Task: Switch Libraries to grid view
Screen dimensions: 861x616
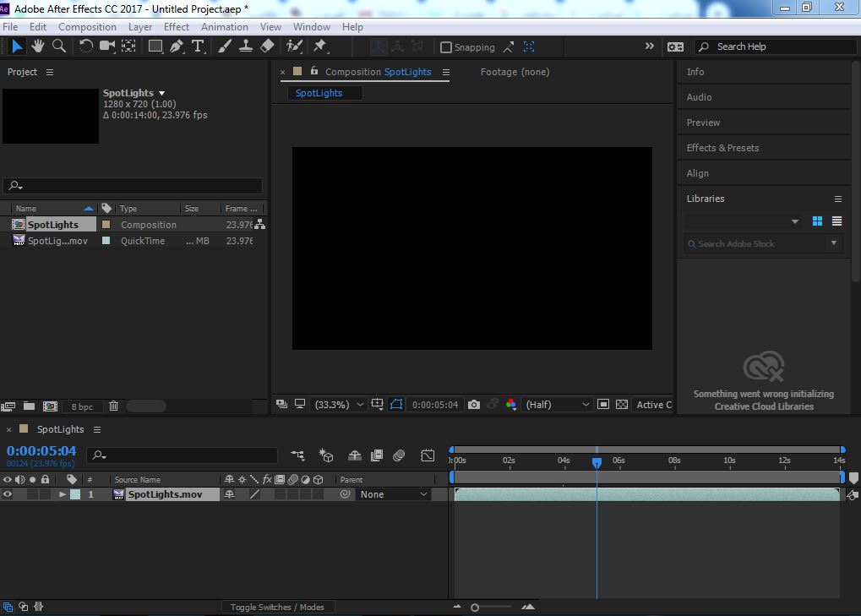Action: click(817, 221)
